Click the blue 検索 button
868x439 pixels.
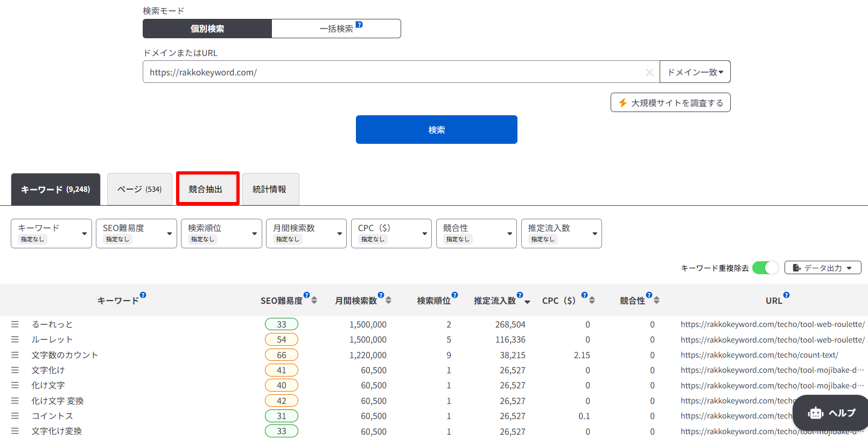[x=437, y=130]
